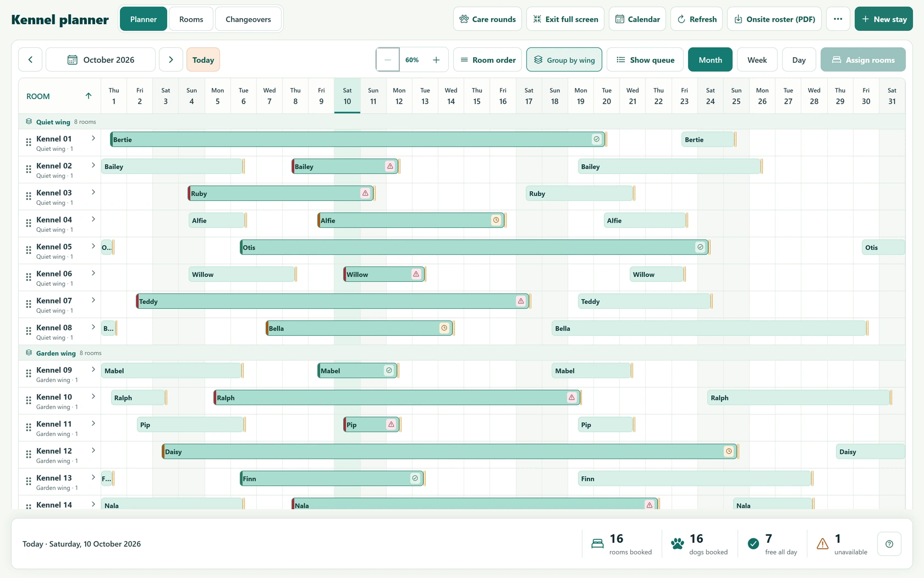924x578 pixels.
Task: Switch to Day view
Action: click(x=799, y=59)
